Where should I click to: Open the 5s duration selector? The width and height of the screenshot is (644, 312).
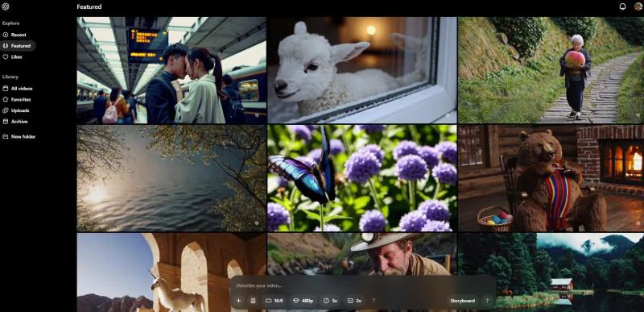pos(330,301)
